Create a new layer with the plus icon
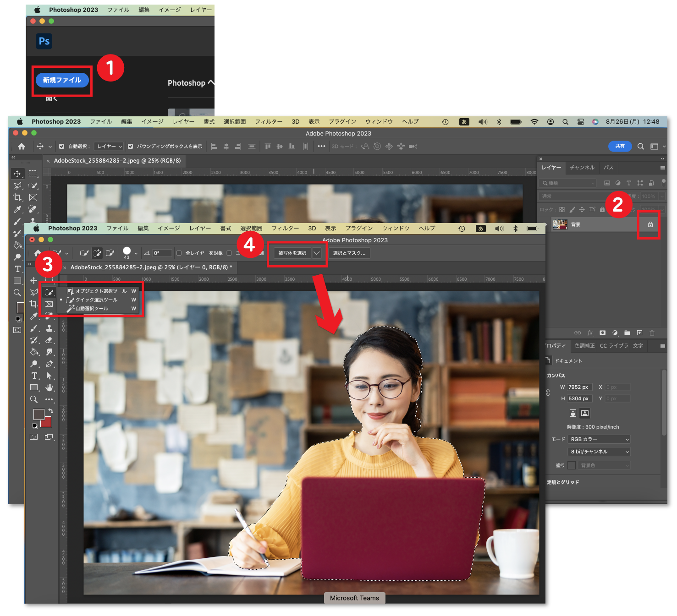The height and width of the screenshot is (616, 677). coord(639,333)
